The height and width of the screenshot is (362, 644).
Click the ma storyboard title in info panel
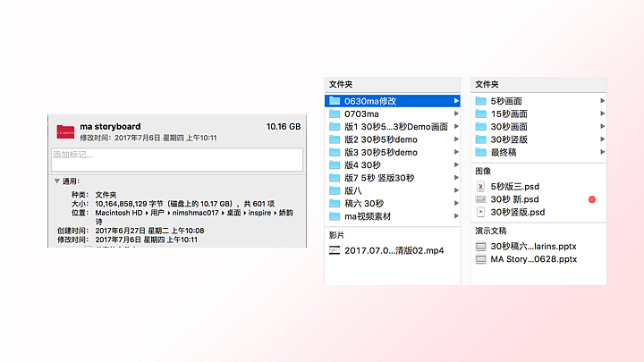(x=110, y=126)
